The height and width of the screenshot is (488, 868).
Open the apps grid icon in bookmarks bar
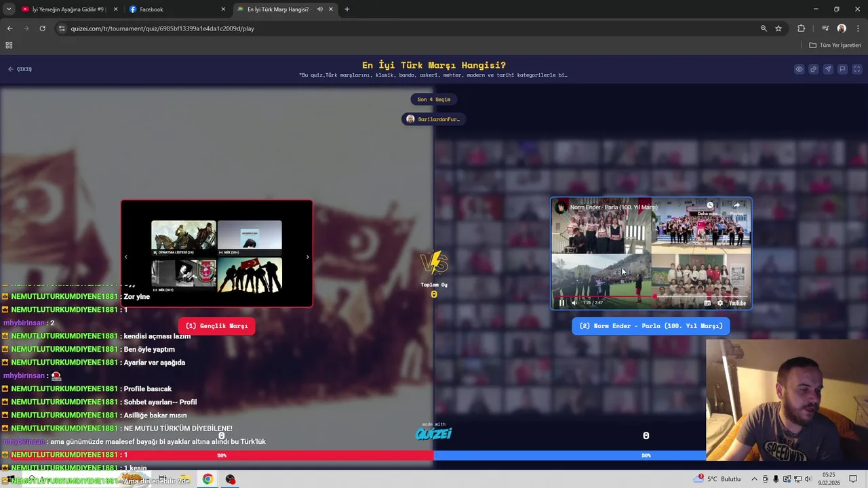pyautogui.click(x=9, y=45)
